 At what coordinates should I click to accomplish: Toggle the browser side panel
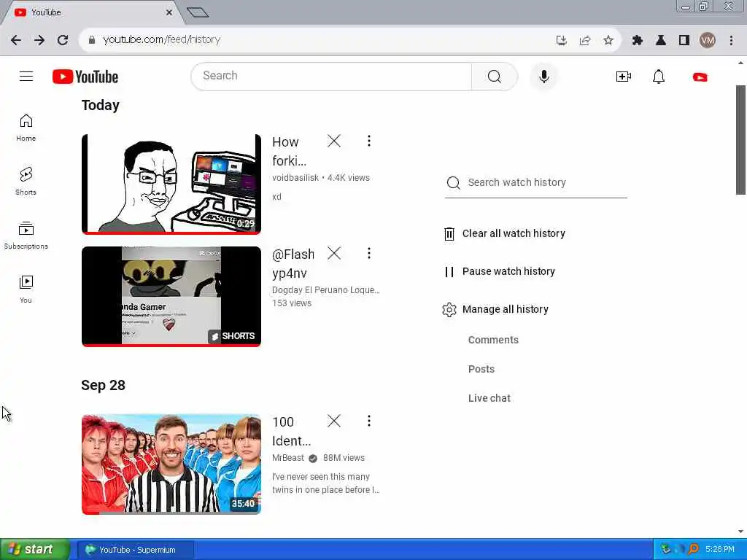point(684,41)
